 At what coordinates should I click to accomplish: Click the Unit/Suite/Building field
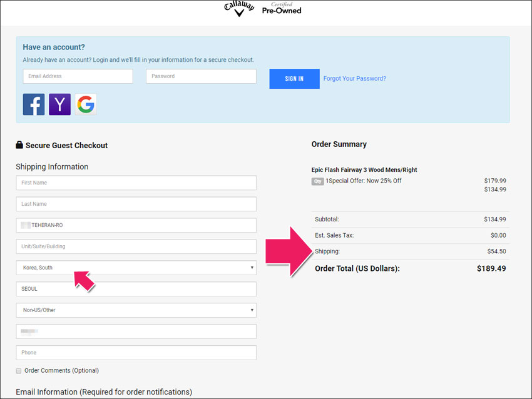136,246
